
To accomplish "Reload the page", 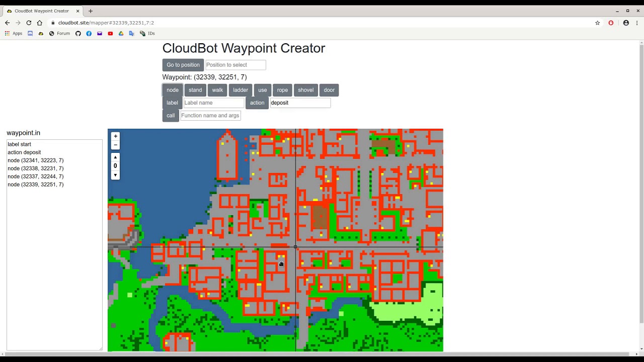I will click(29, 23).
